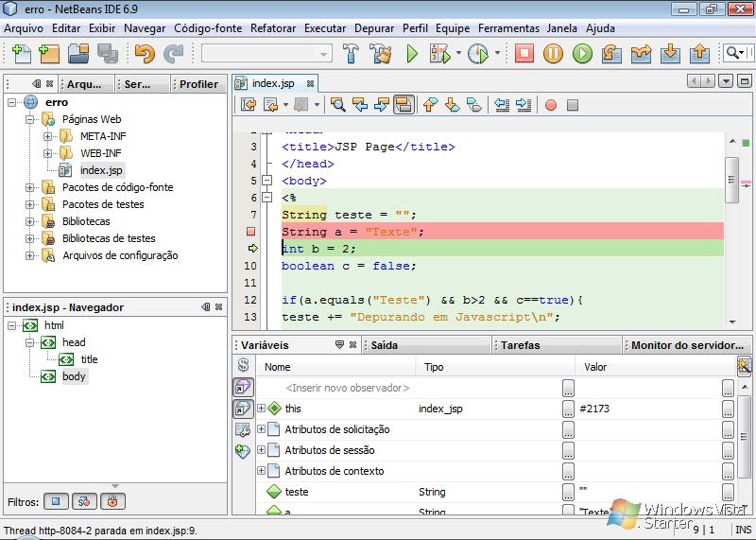Viewport: 756px width, 540px height.
Task: Open the Depurar menu
Action: coord(374,28)
